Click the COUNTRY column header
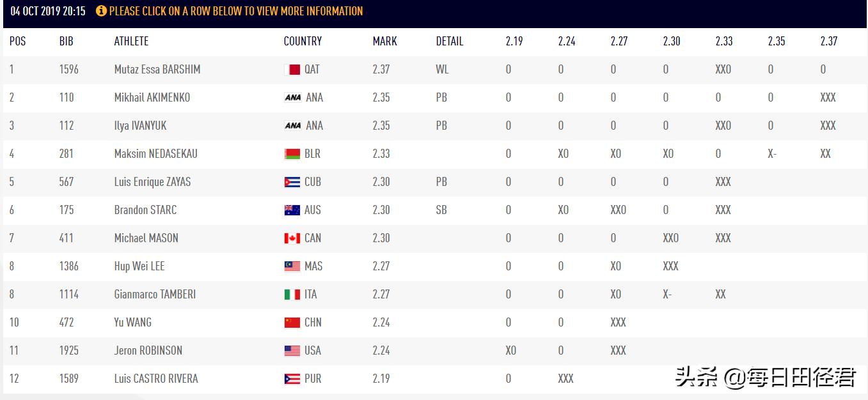The image size is (868, 400). point(303,41)
